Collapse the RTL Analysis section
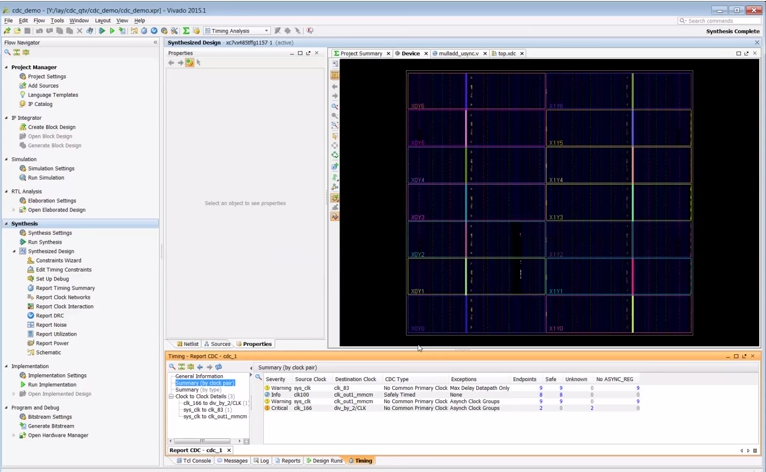766x472 pixels. point(6,192)
